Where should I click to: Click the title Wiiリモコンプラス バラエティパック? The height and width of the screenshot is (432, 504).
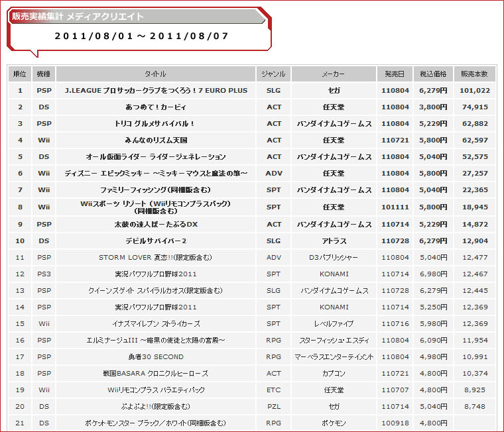coord(156,390)
